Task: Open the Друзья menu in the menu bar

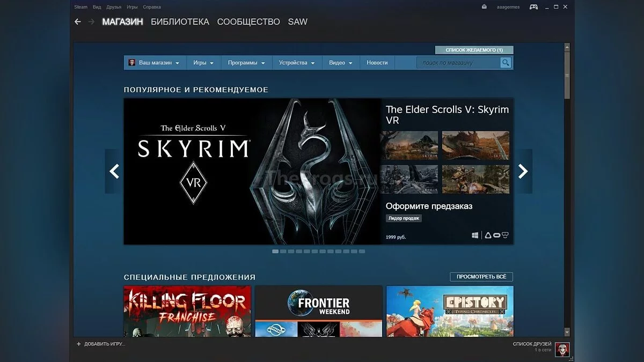Action: (x=114, y=7)
